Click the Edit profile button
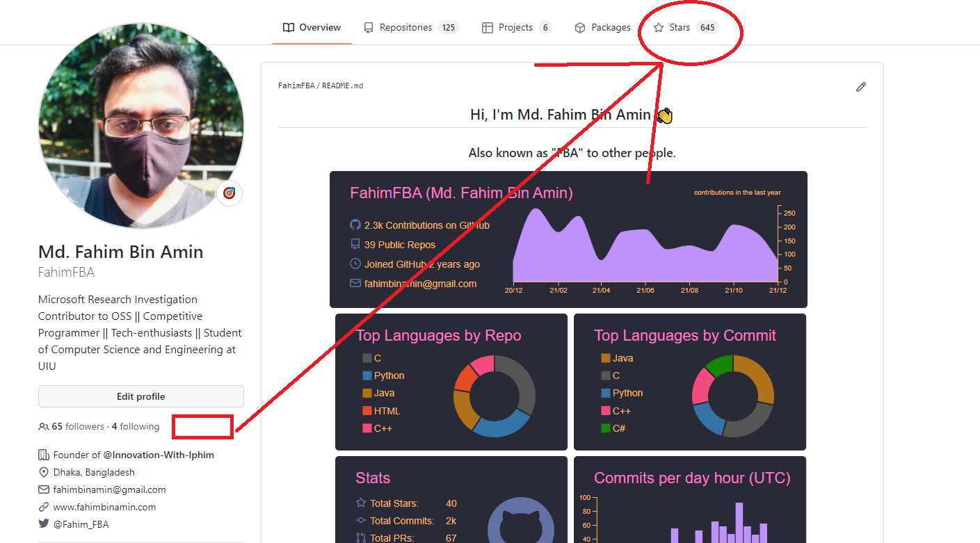The image size is (980, 543). [x=141, y=396]
